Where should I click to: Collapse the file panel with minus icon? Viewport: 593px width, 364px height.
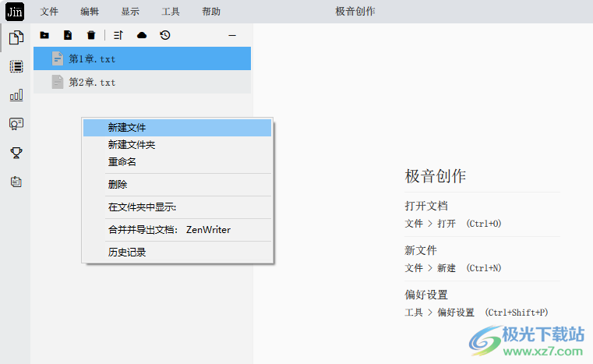click(232, 35)
